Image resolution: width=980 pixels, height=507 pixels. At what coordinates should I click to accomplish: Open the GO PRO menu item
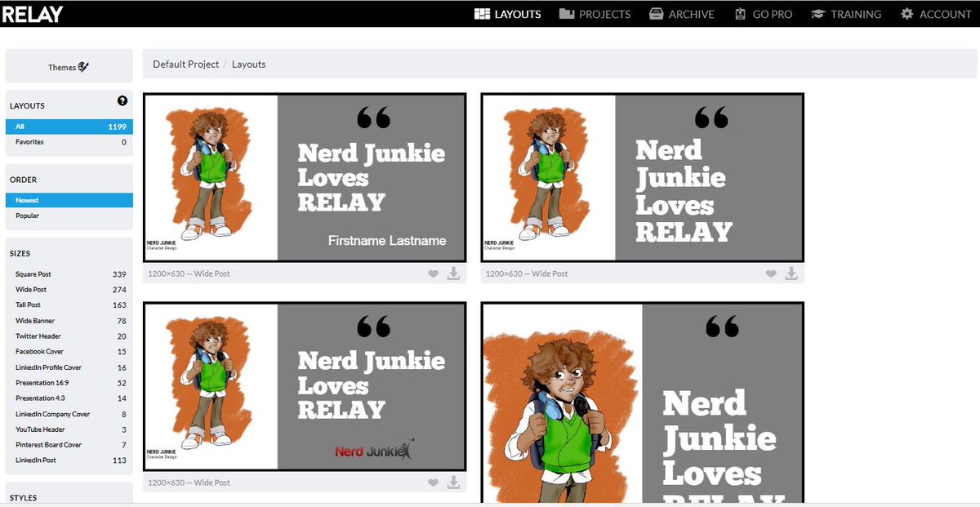point(764,14)
